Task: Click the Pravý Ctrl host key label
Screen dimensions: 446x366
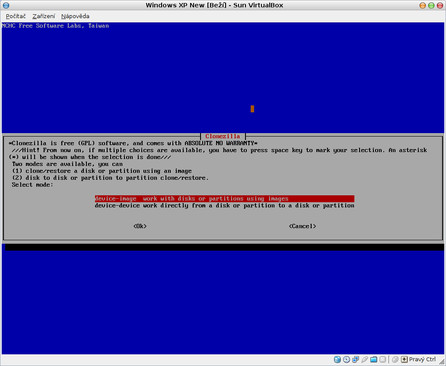Action: 422,359
